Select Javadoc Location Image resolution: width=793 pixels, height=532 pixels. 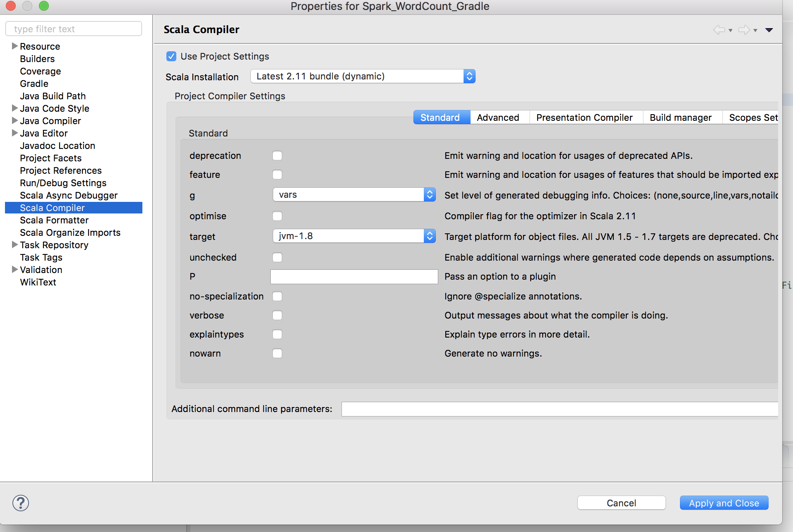tap(58, 146)
